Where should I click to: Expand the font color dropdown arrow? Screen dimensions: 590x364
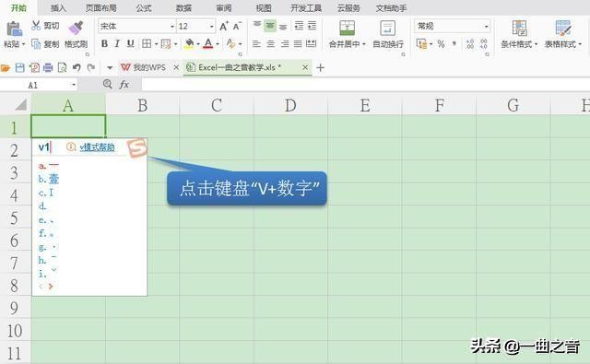(x=218, y=44)
